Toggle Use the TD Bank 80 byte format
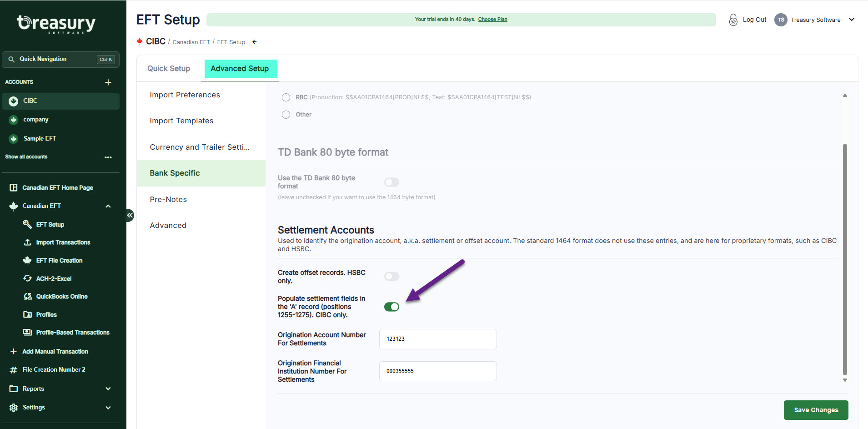This screenshot has width=868, height=429. (391, 182)
